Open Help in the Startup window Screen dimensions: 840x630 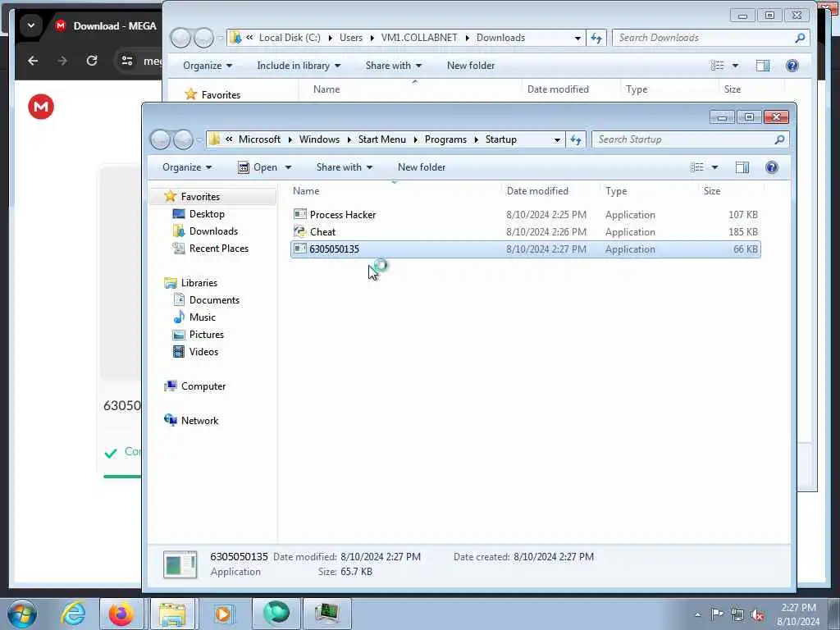(771, 167)
